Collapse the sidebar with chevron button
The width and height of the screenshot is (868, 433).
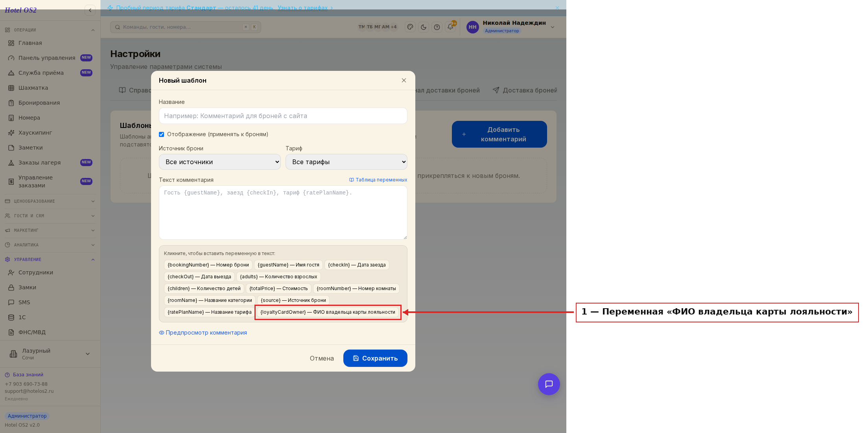pos(90,10)
